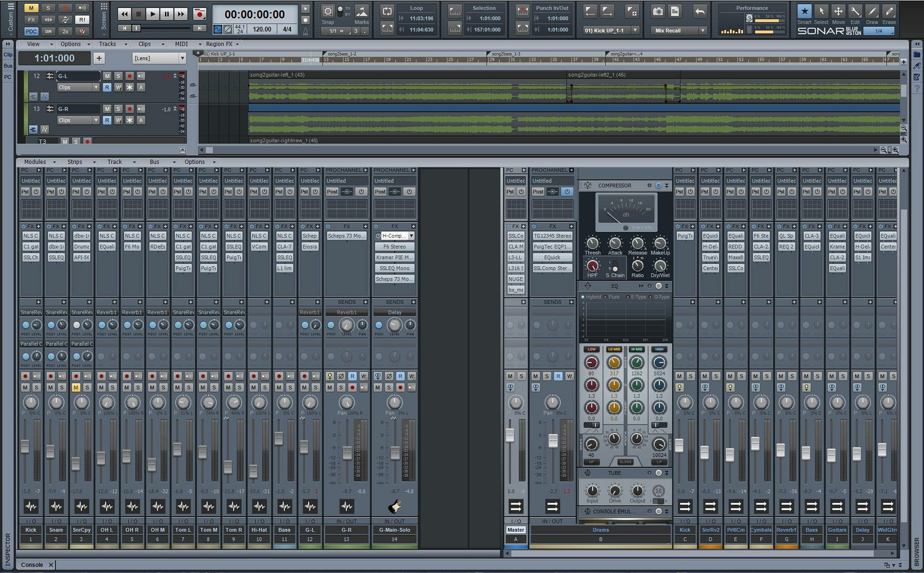This screenshot has width=924, height=573.
Task: Mute the G-L track
Action: (107, 76)
